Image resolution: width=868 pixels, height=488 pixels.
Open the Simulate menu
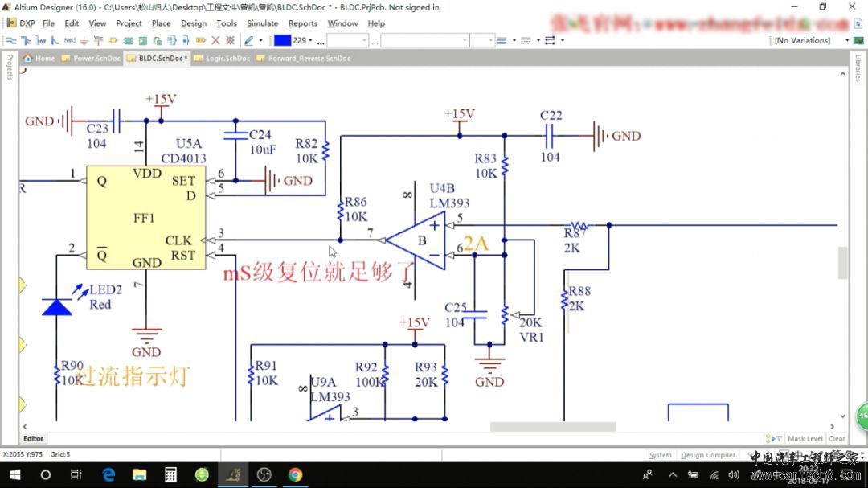coord(262,23)
